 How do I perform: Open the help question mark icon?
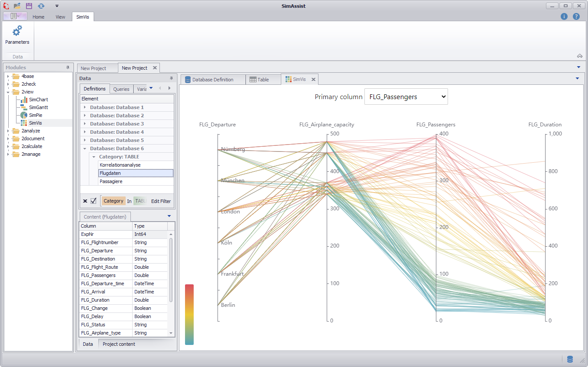pyautogui.click(x=576, y=16)
